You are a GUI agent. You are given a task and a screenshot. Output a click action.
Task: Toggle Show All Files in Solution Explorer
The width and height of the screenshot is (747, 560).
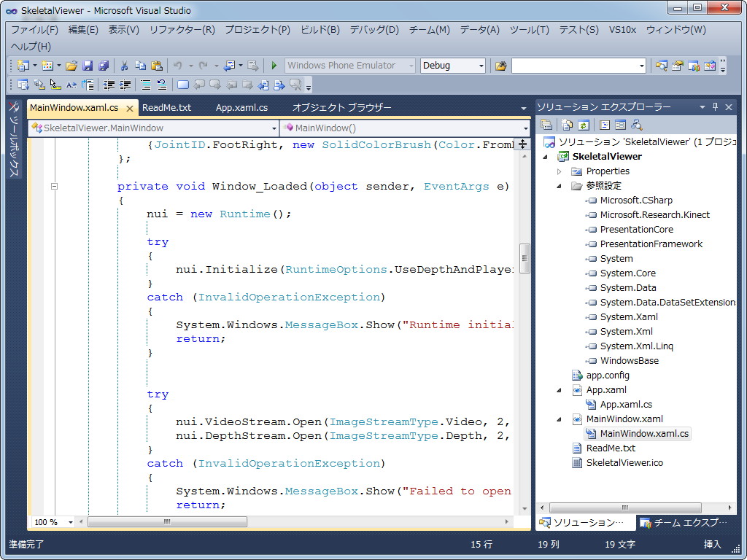tap(567, 125)
